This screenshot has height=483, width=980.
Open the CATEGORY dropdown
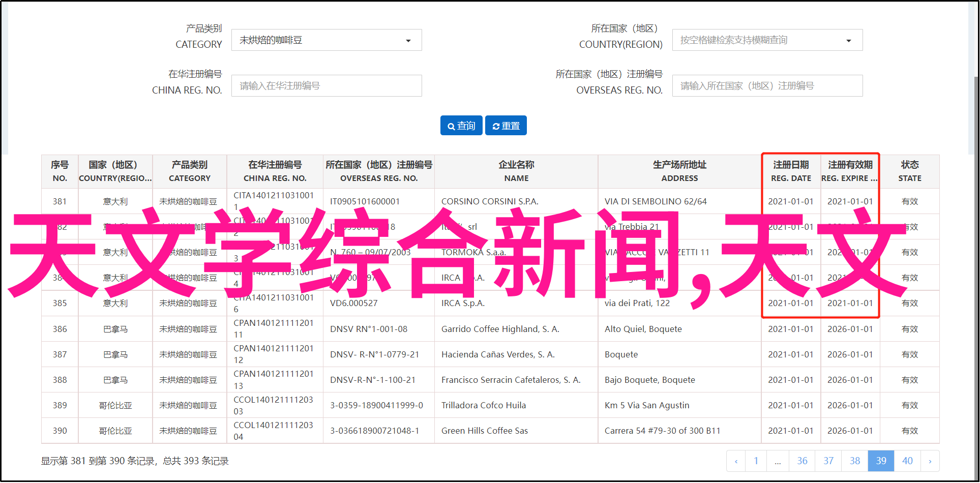[326, 40]
